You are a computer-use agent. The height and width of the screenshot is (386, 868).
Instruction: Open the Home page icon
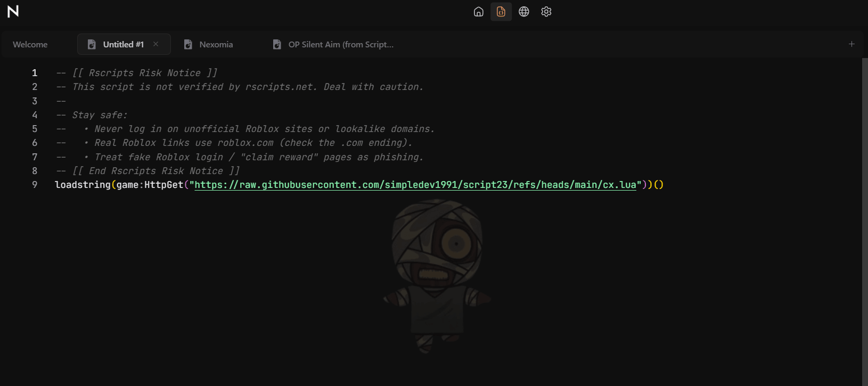[x=479, y=12]
